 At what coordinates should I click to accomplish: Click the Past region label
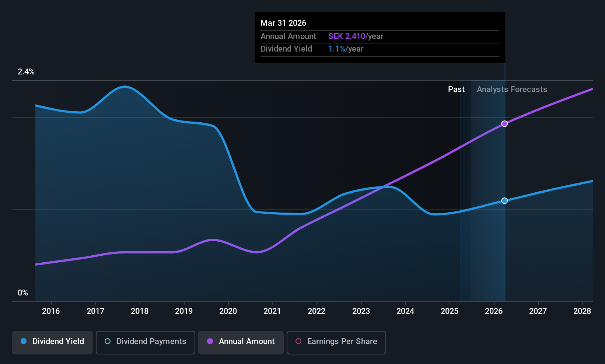[x=456, y=90]
